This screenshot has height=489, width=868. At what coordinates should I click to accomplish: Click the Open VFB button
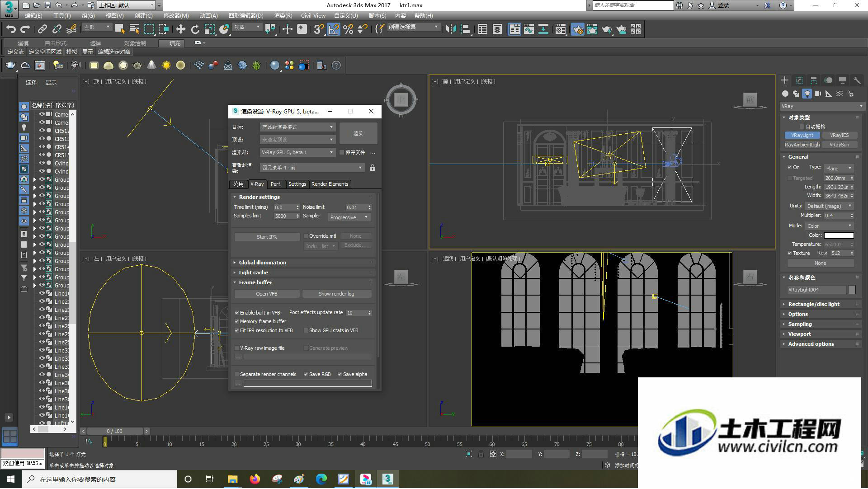click(267, 294)
